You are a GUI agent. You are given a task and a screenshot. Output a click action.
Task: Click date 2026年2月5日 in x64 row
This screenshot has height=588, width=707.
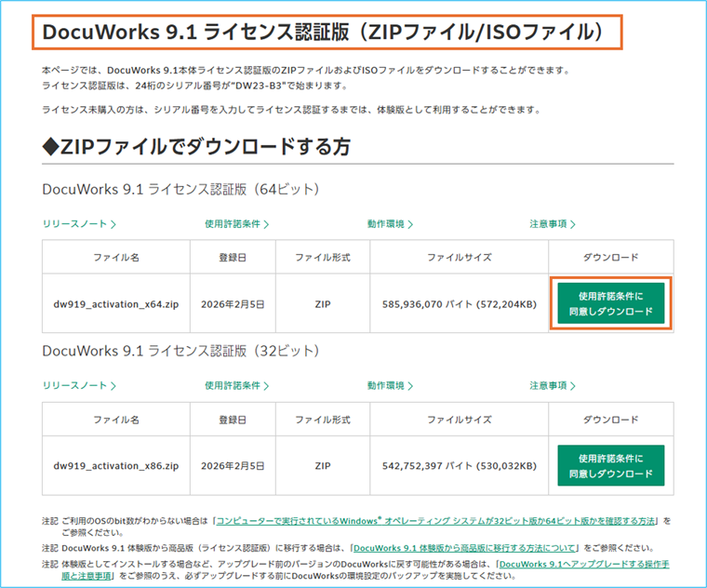click(233, 304)
